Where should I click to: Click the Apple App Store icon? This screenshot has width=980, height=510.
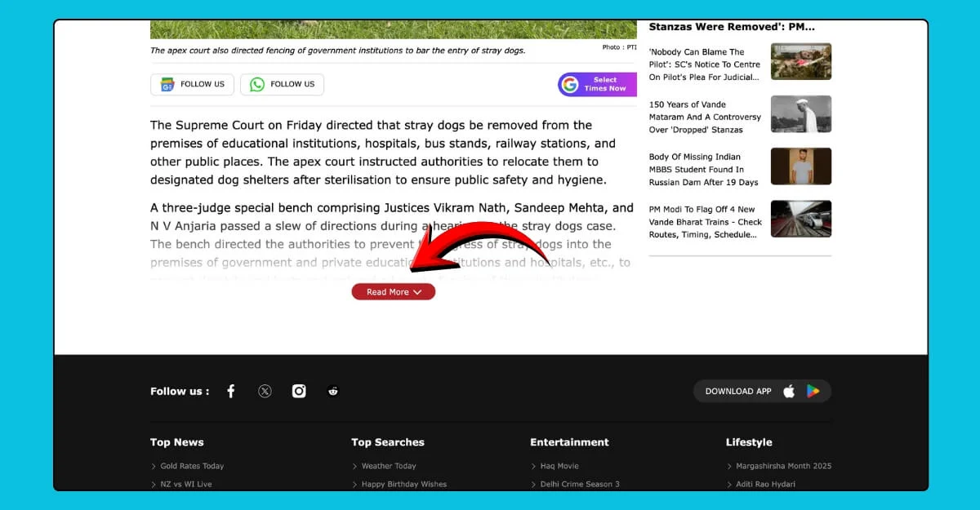[789, 392]
